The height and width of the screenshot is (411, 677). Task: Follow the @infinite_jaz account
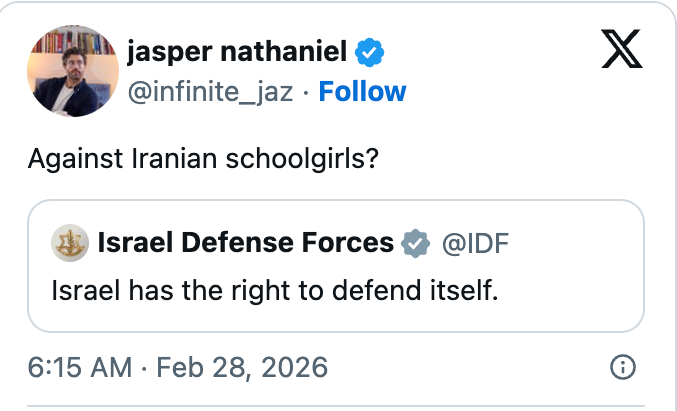362,92
